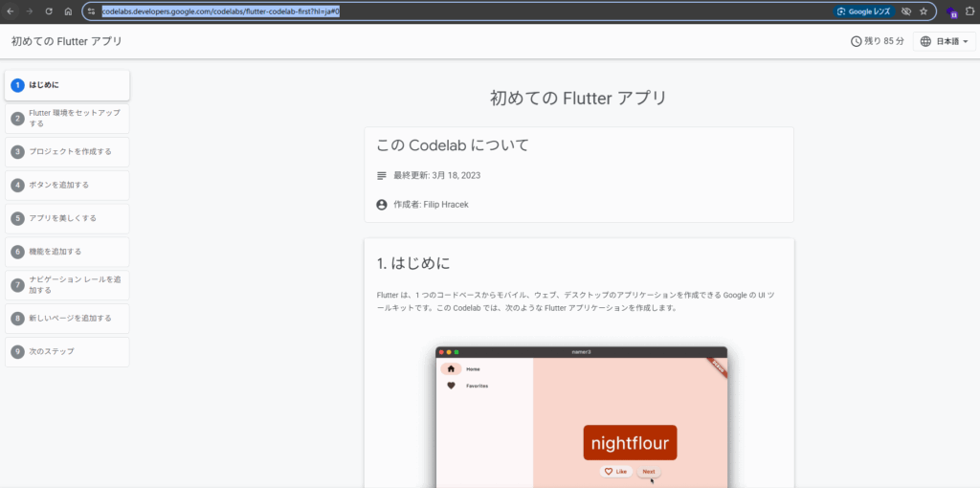Viewport: 980px width, 488px height.
Task: Open Google レンズ search button
Action: pos(865,11)
